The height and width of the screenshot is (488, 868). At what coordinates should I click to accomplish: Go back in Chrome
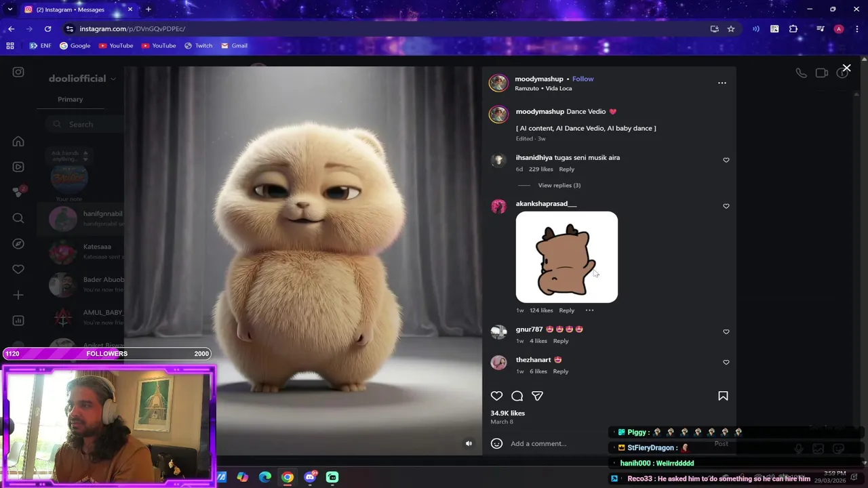coord(11,28)
